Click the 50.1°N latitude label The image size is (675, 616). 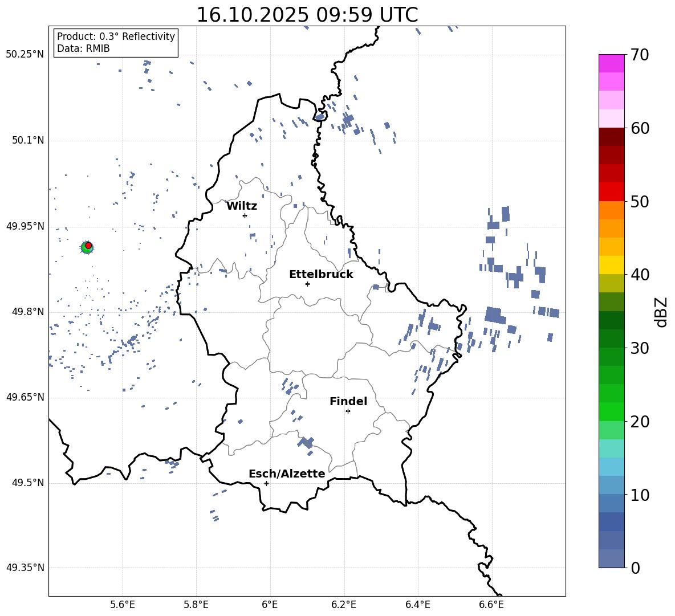(x=27, y=141)
